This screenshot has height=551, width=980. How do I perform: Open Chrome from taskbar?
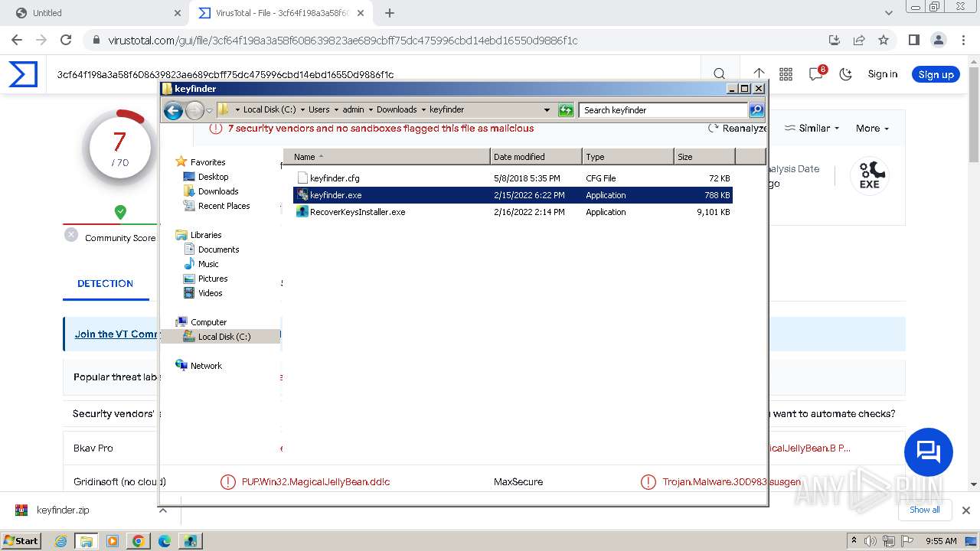point(138,541)
